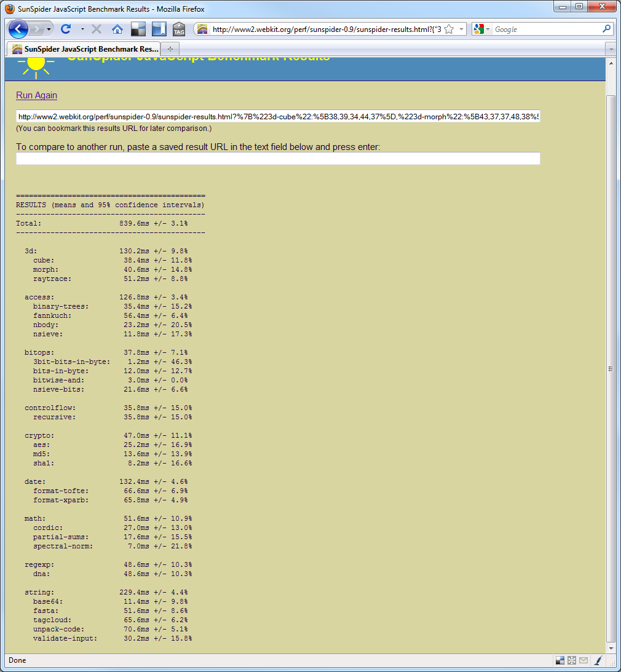Open the small dropdown beside the Reload button
Image resolution: width=621 pixels, height=672 pixels.
point(82,29)
